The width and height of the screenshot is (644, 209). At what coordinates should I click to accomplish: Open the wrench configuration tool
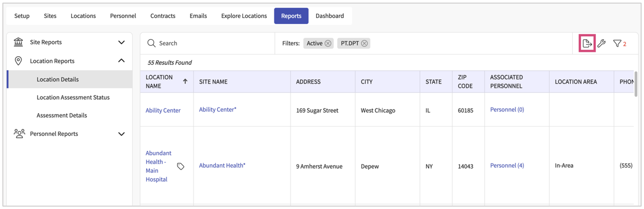601,44
